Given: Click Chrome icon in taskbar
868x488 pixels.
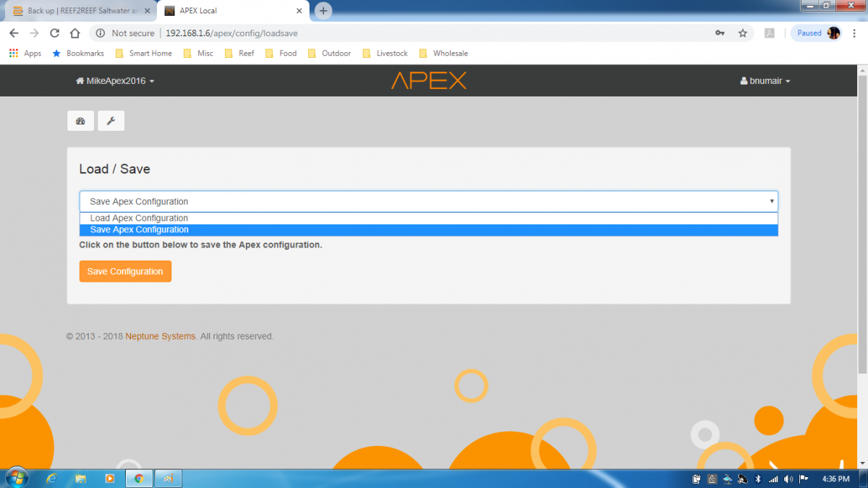Looking at the screenshot, I should (x=139, y=479).
